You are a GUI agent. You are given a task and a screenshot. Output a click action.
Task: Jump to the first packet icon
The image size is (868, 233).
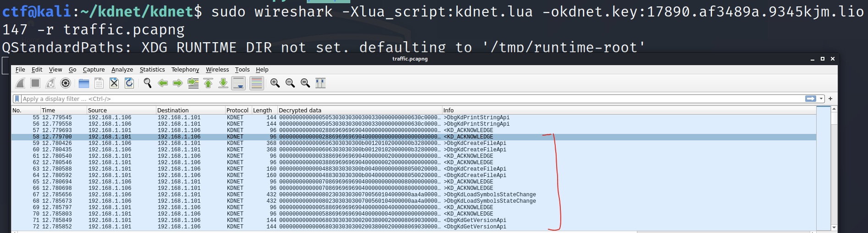[x=208, y=83]
